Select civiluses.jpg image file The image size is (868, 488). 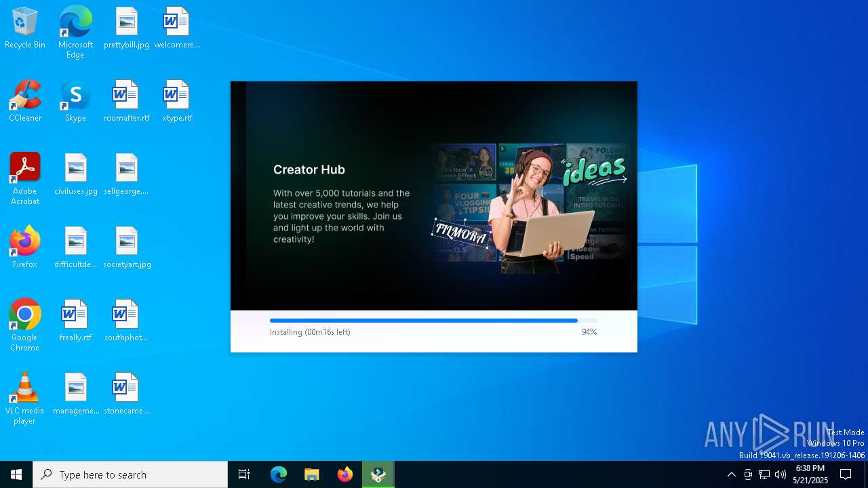pyautogui.click(x=75, y=175)
